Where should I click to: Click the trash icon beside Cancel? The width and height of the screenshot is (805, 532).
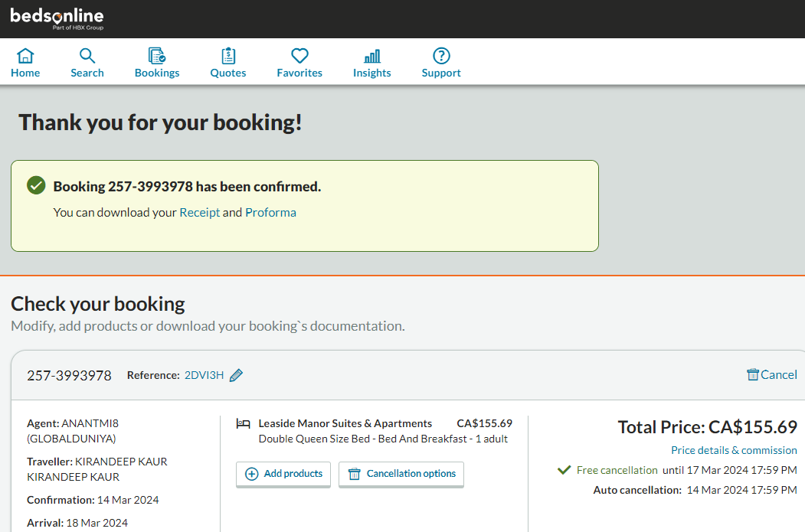(753, 374)
